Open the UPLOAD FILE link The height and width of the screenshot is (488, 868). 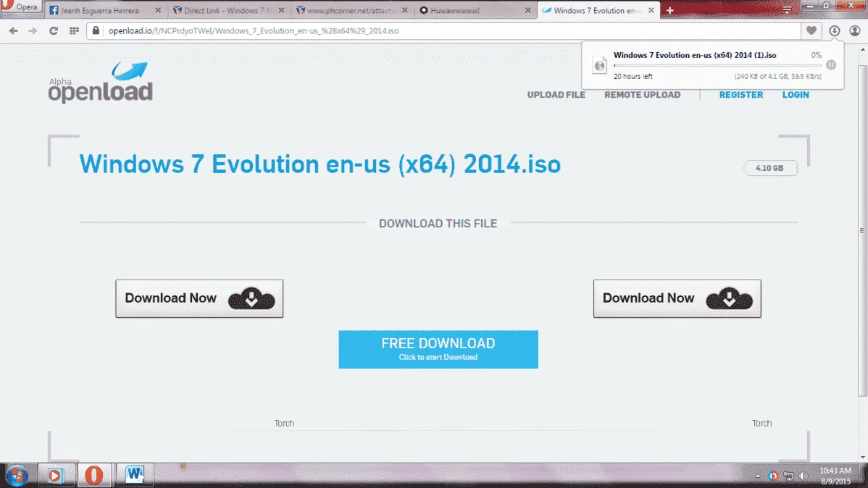(x=556, y=95)
